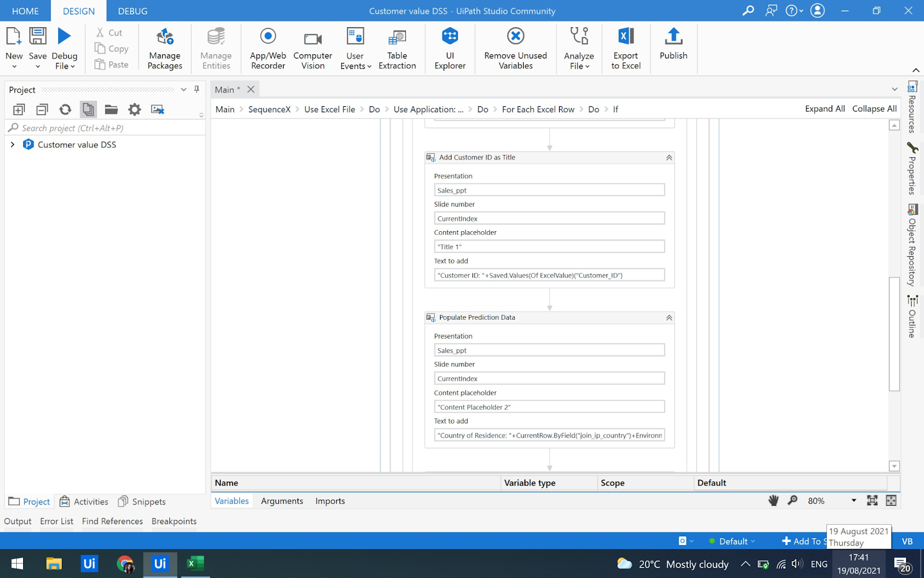Image resolution: width=924 pixels, height=578 pixels.
Task: Pin the Project panel
Action: [197, 90]
